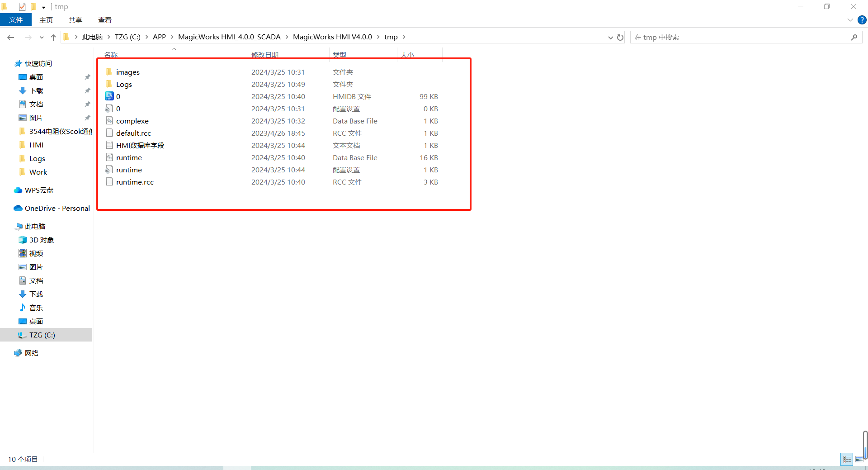Select the runtime Data Base File
This screenshot has height=470, width=868.
click(x=129, y=157)
